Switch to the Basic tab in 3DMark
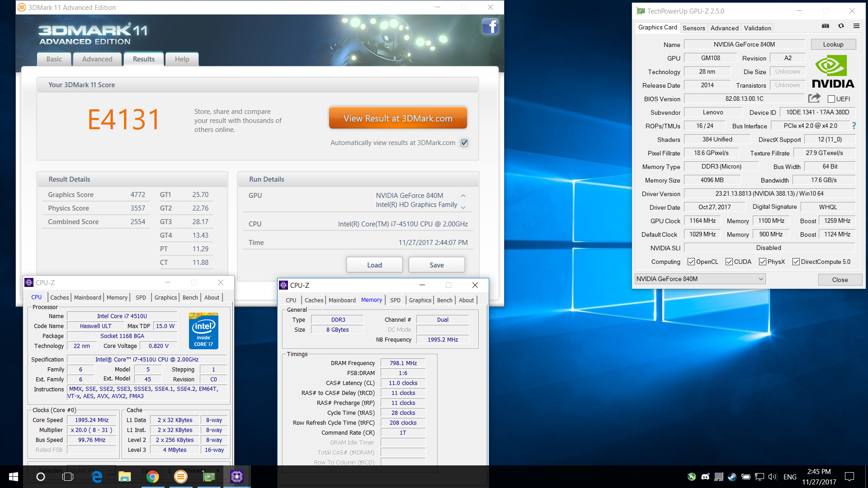This screenshot has width=868, height=488. coord(54,59)
